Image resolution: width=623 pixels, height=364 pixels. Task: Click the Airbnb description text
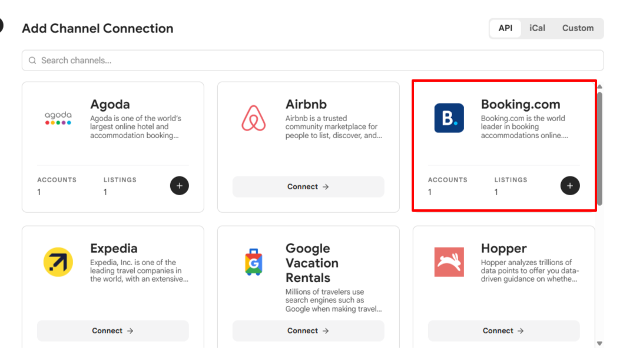[333, 126]
